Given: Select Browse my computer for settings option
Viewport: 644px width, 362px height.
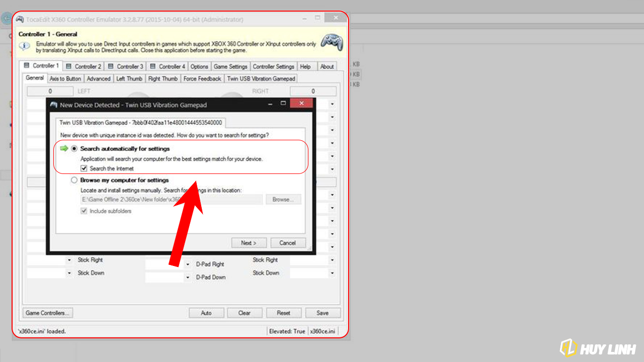Looking at the screenshot, I should point(74,180).
